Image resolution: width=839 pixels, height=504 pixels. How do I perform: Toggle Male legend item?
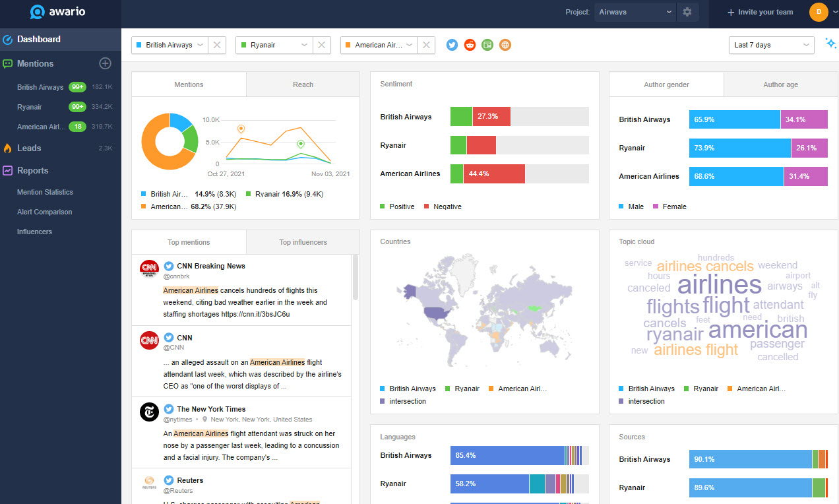pyautogui.click(x=631, y=206)
